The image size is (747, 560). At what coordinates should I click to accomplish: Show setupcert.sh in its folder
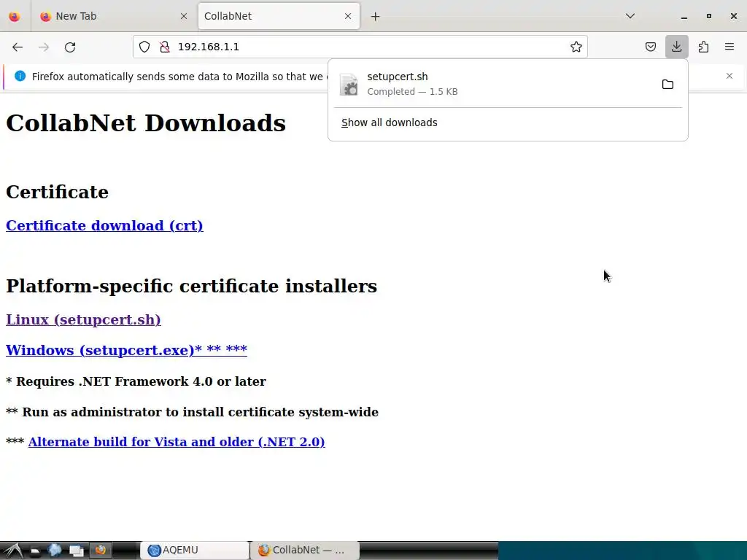(667, 85)
